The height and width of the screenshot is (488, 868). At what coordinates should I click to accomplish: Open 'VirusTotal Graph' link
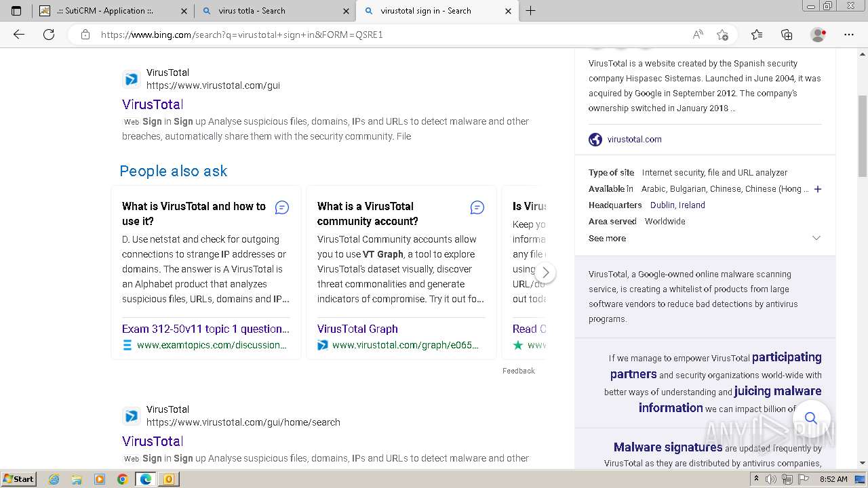coord(357,329)
